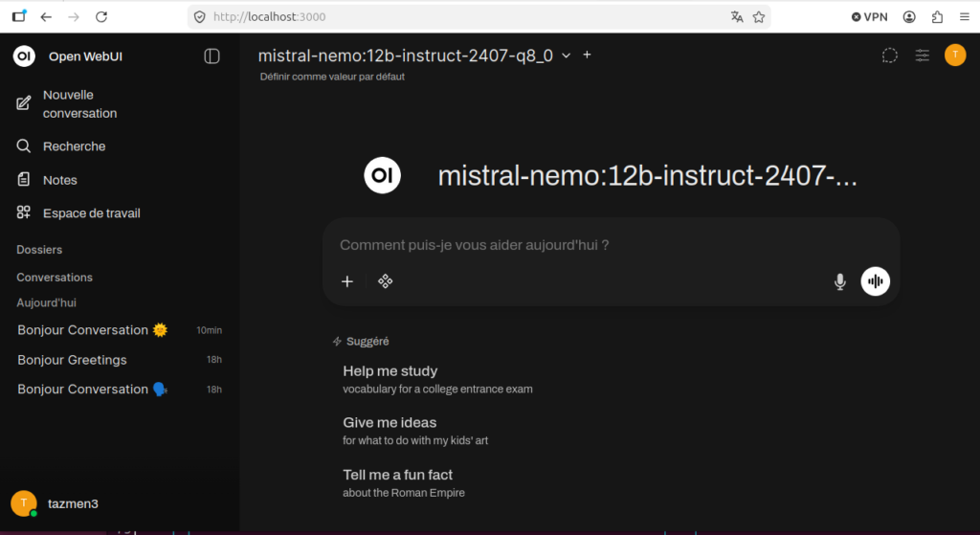
Task: Collapse the Dossiers section
Action: (x=39, y=250)
